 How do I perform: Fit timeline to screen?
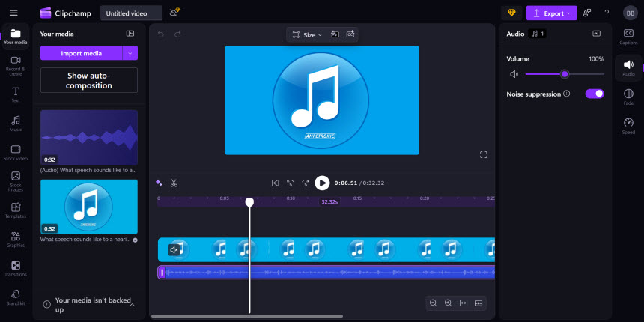464,303
